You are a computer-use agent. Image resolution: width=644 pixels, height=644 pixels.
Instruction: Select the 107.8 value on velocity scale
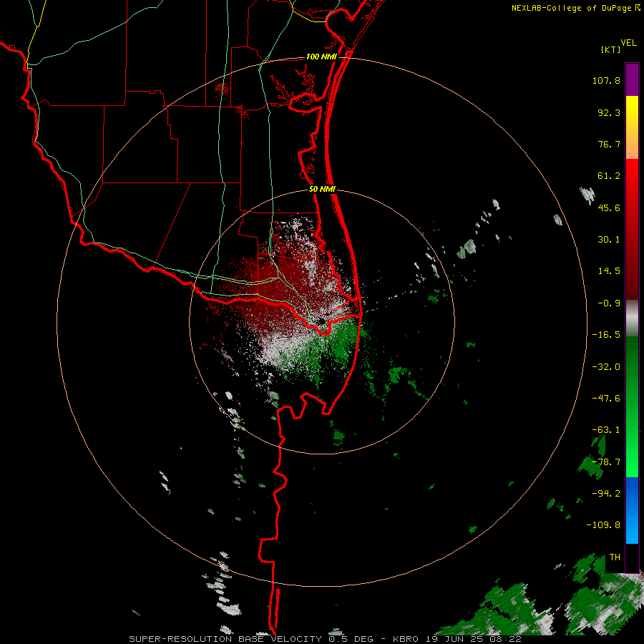pyautogui.click(x=606, y=80)
